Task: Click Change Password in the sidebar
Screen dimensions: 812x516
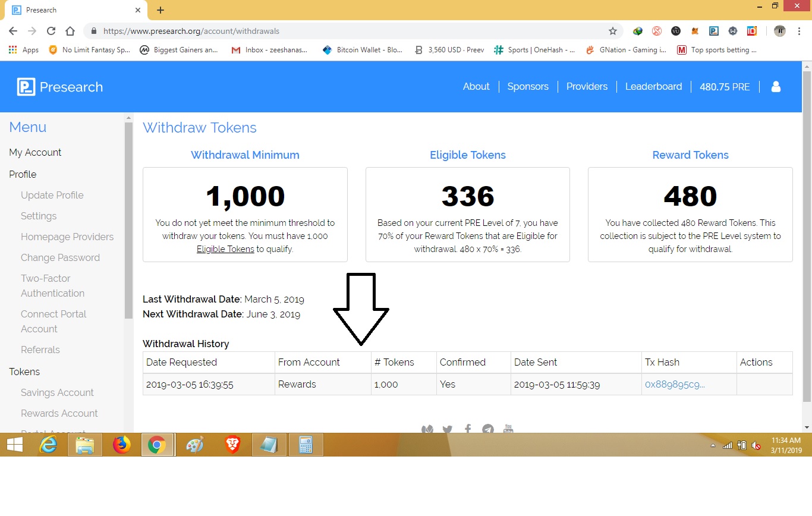Action: (60, 257)
